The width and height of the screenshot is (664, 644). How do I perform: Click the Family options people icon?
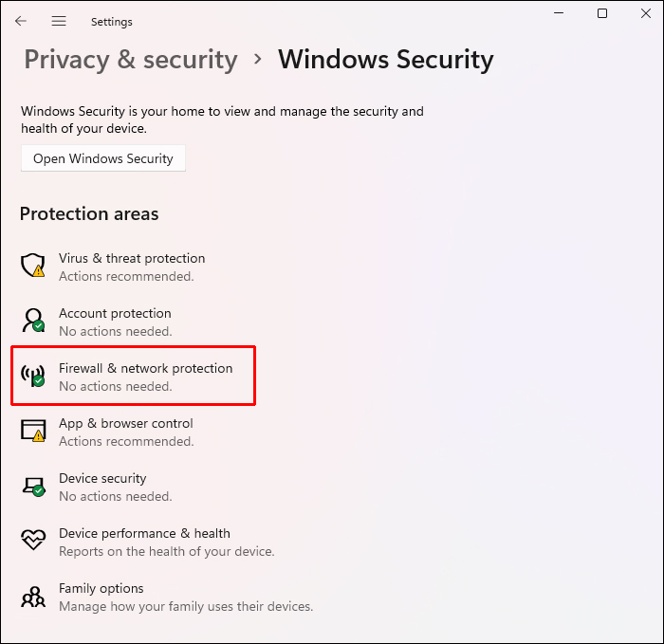pyautogui.click(x=33, y=596)
